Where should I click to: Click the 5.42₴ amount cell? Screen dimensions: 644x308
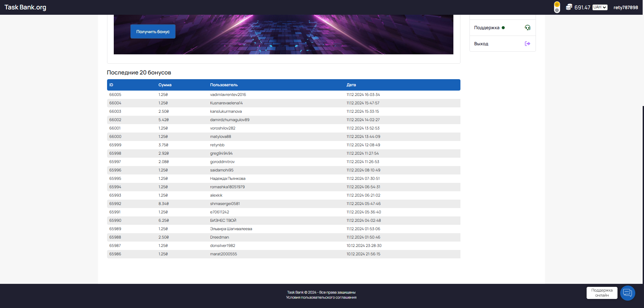click(163, 120)
